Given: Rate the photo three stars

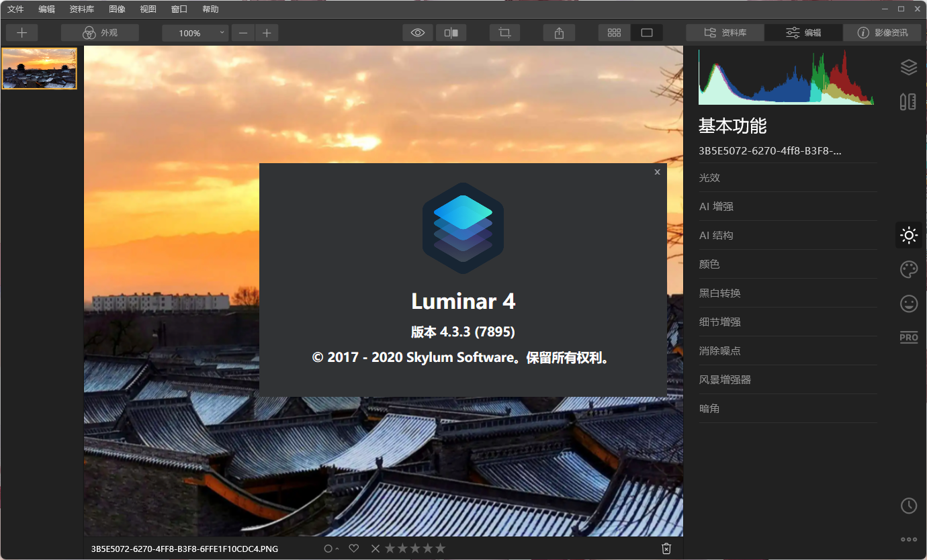Looking at the screenshot, I should tap(415, 549).
